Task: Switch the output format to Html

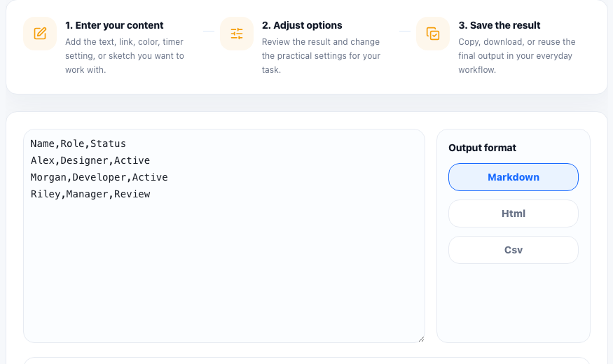Action: (x=514, y=213)
